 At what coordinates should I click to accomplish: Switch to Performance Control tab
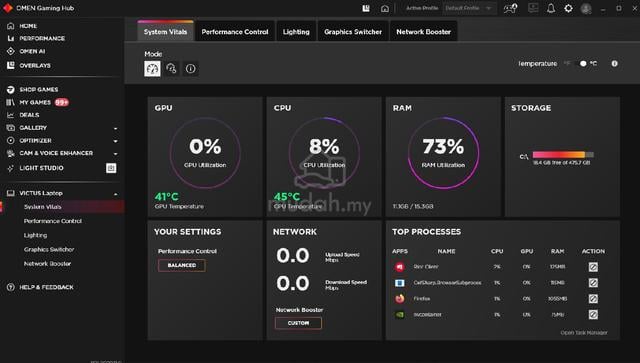point(235,31)
